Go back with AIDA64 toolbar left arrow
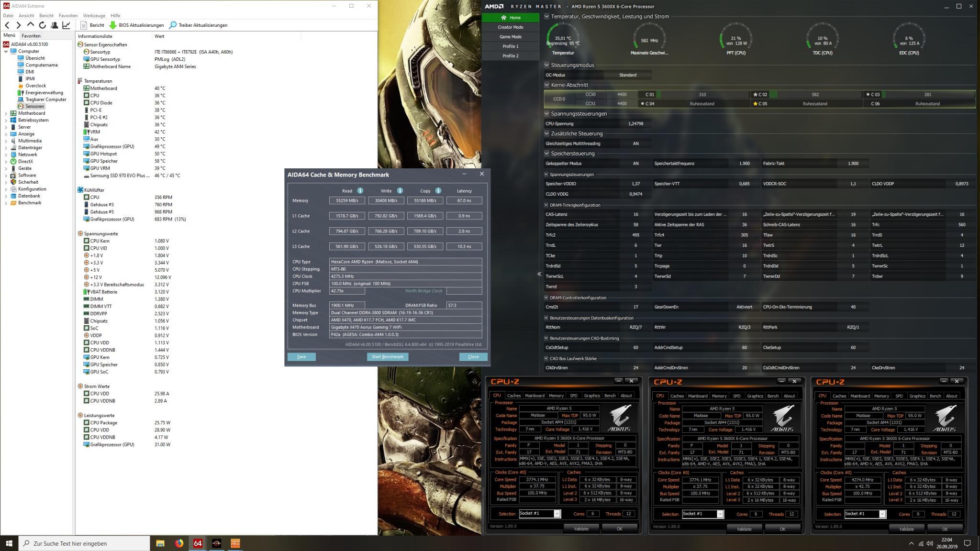The image size is (980, 551). point(7,25)
